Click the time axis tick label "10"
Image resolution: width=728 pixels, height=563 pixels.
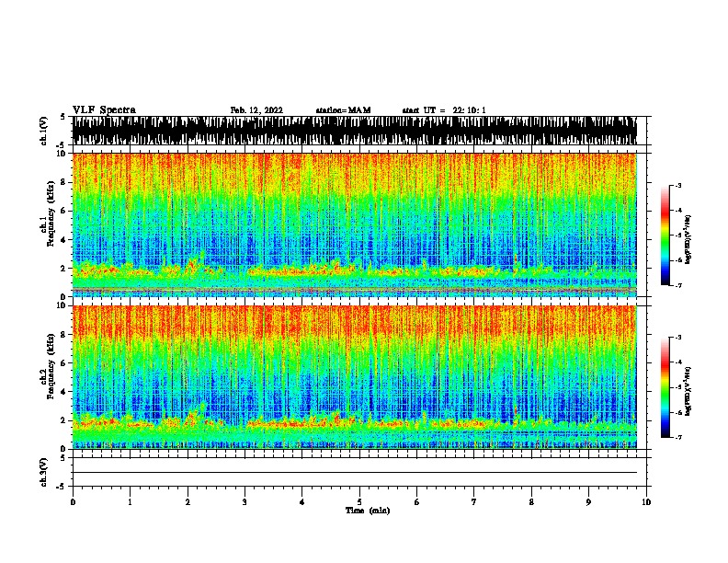646,502
